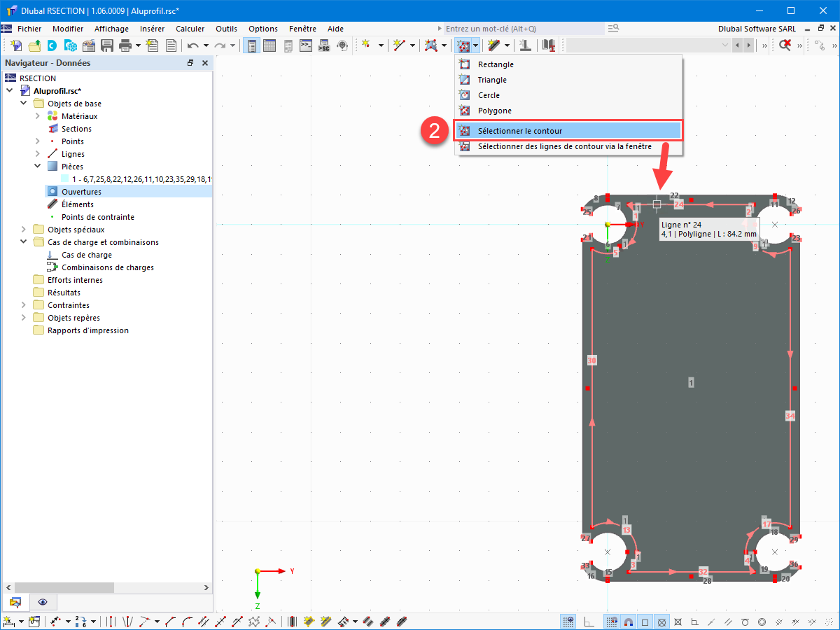
Task: Click the new part tool icon
Action: (x=431, y=45)
